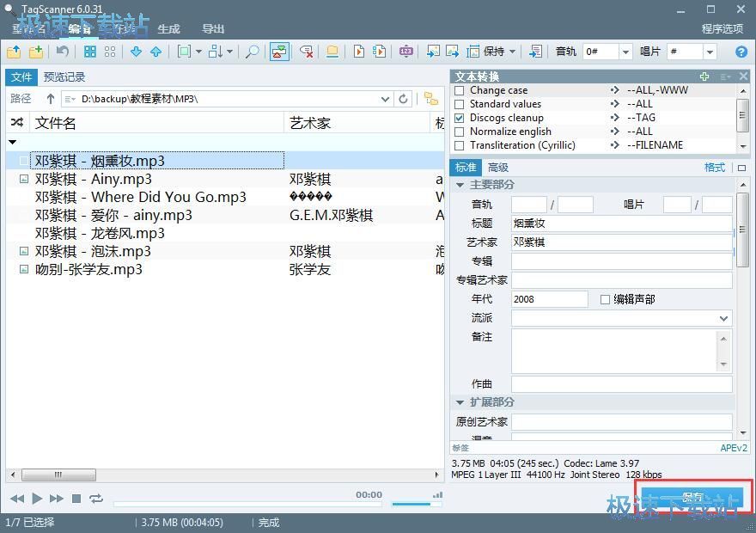Open the 唱片 format dropdown
Image resolution: width=756 pixels, height=533 pixels.
pyautogui.click(x=710, y=52)
